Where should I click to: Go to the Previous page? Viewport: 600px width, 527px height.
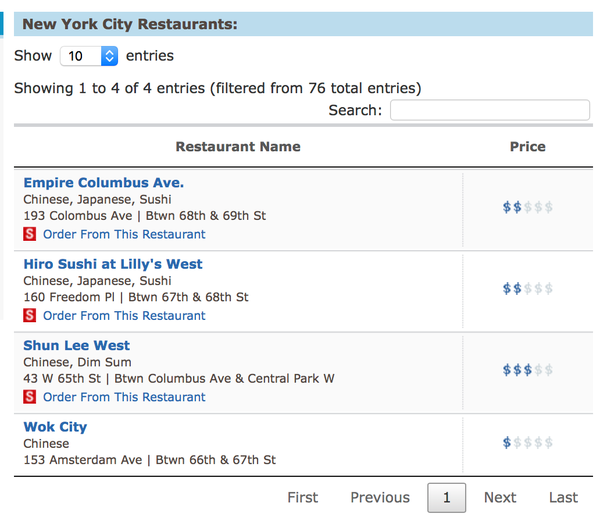pos(380,497)
